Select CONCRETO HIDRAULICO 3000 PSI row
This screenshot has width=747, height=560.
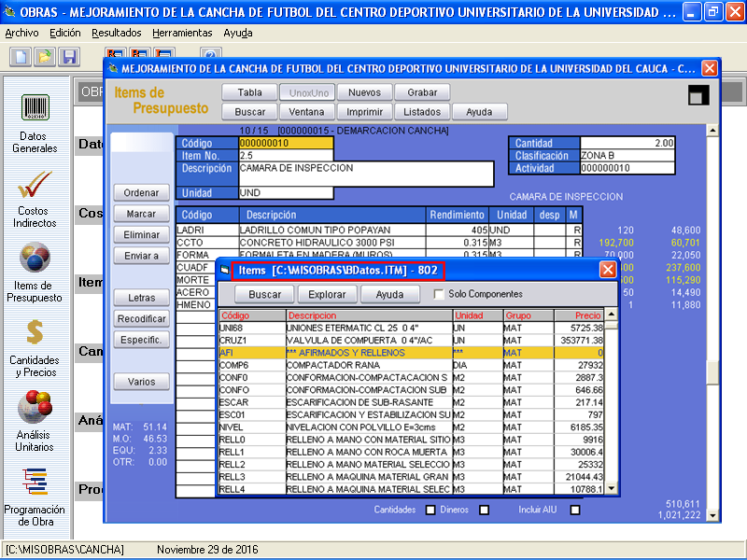coord(379,243)
